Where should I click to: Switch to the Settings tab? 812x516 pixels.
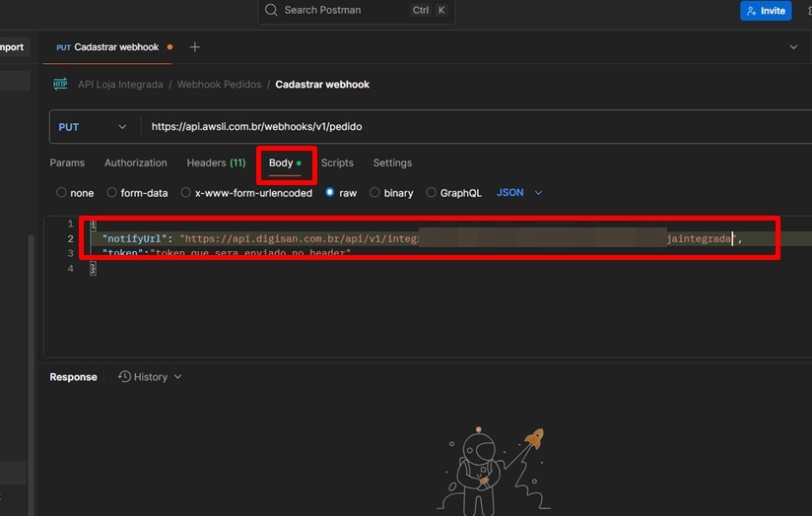pyautogui.click(x=392, y=162)
